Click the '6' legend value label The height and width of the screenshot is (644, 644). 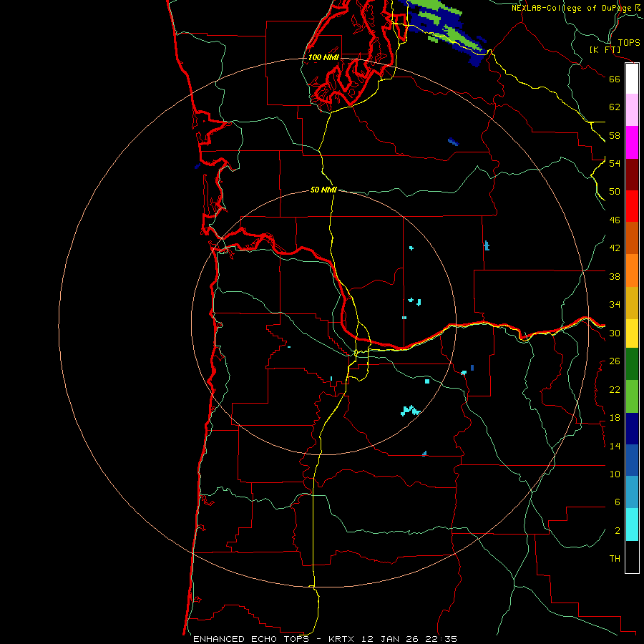618,502
